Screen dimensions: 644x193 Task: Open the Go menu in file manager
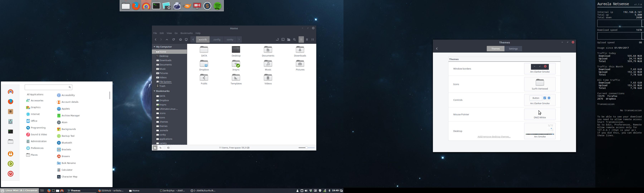[176, 33]
